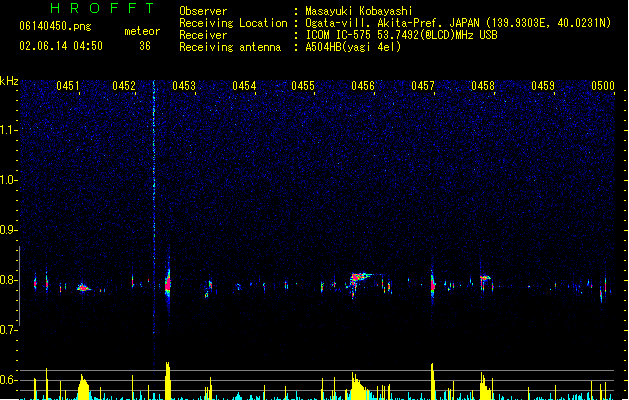Screen dimensions: 629x400
Task: Click the kHz axis unit label
Action: 9,81
